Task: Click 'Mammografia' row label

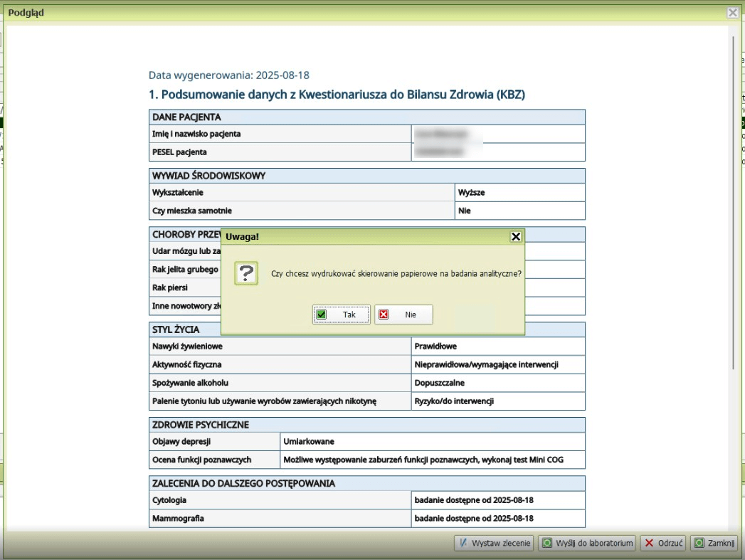Action: (x=178, y=518)
